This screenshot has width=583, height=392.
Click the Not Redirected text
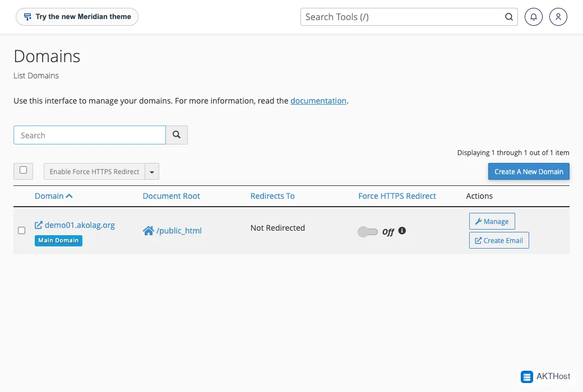(x=277, y=228)
